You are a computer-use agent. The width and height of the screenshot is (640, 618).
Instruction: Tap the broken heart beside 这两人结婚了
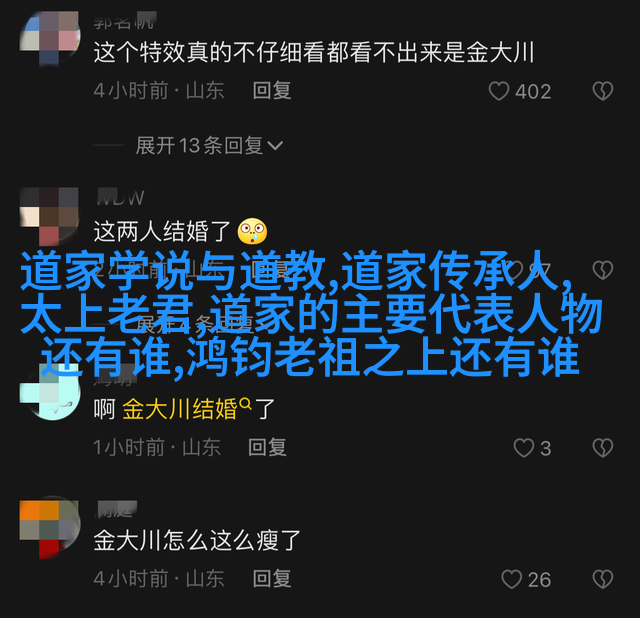pyautogui.click(x=602, y=270)
